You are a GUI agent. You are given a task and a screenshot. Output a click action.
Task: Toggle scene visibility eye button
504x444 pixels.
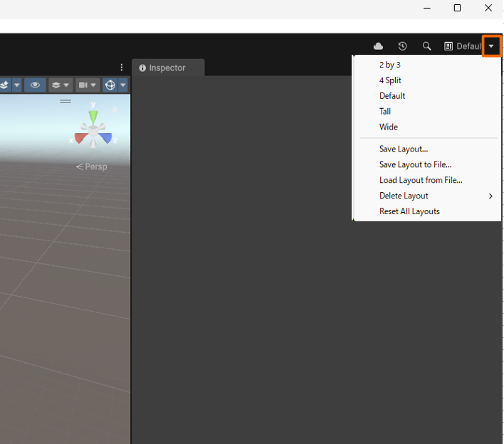pos(34,85)
